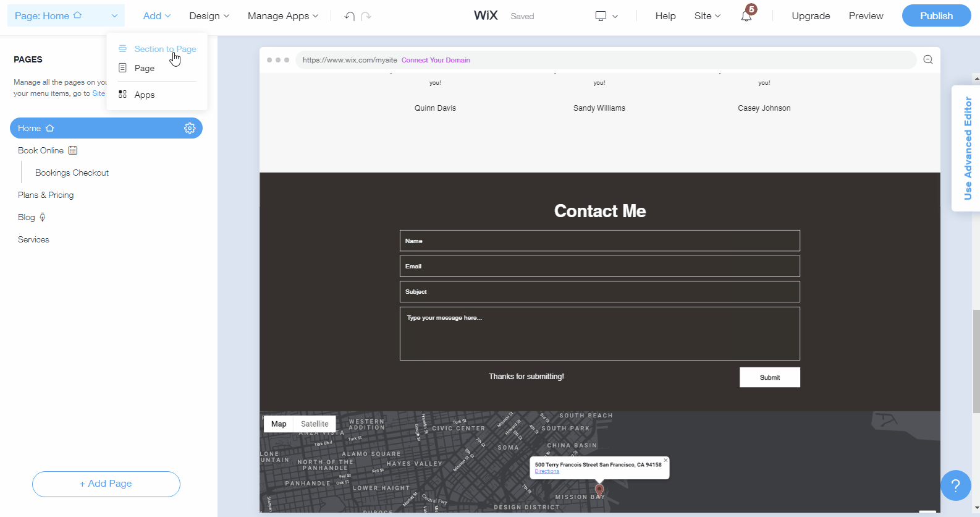Screen dimensions: 980x517
Task: Click the undo arrow icon
Action: click(350, 16)
